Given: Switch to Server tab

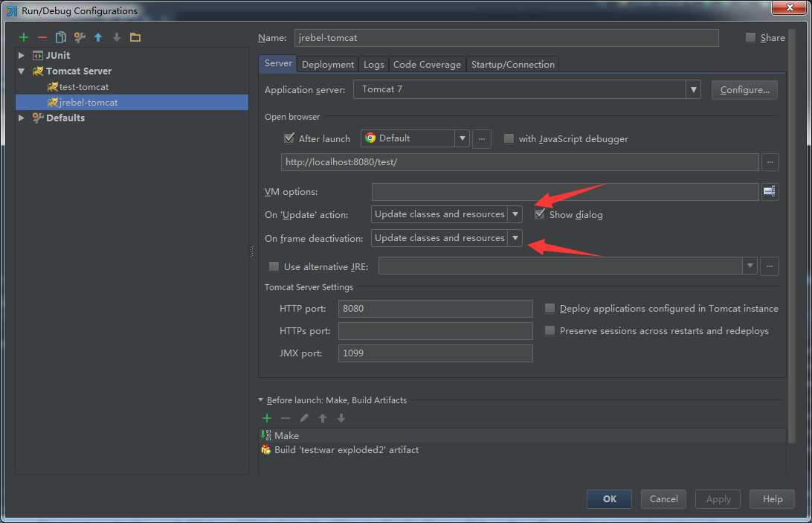Looking at the screenshot, I should 278,63.
